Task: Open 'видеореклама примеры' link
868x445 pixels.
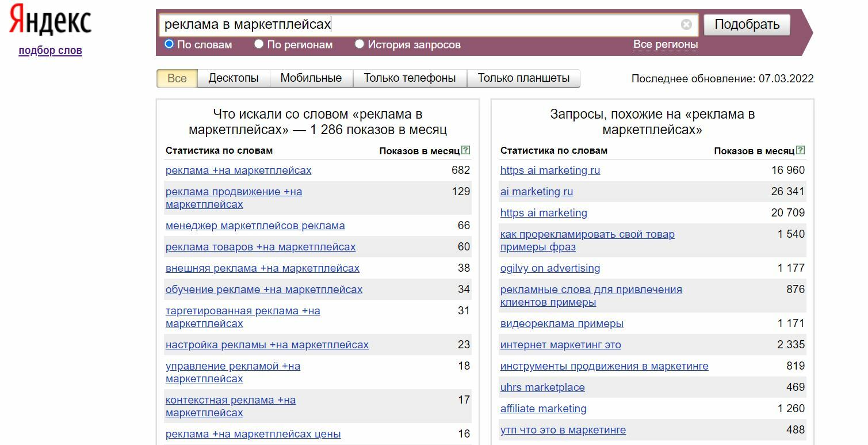Action: coord(562,324)
